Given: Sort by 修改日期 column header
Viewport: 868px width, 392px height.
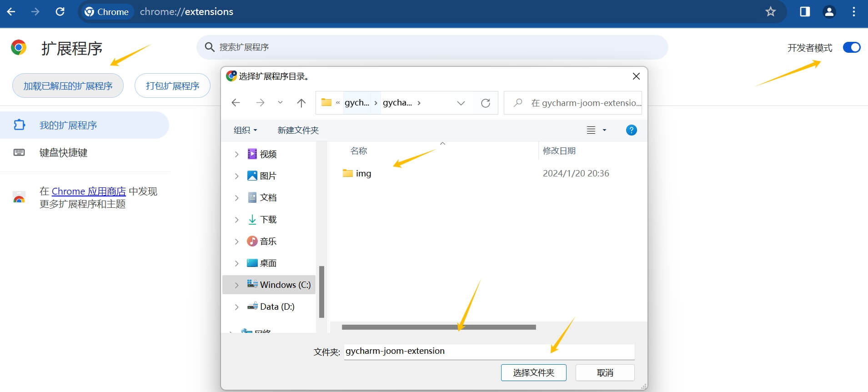Looking at the screenshot, I should tap(559, 151).
